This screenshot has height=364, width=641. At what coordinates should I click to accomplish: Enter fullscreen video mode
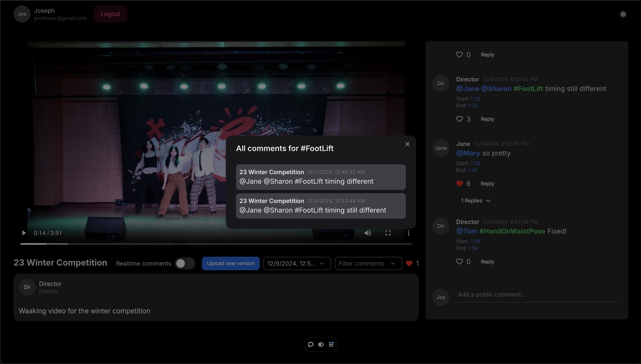(x=388, y=233)
